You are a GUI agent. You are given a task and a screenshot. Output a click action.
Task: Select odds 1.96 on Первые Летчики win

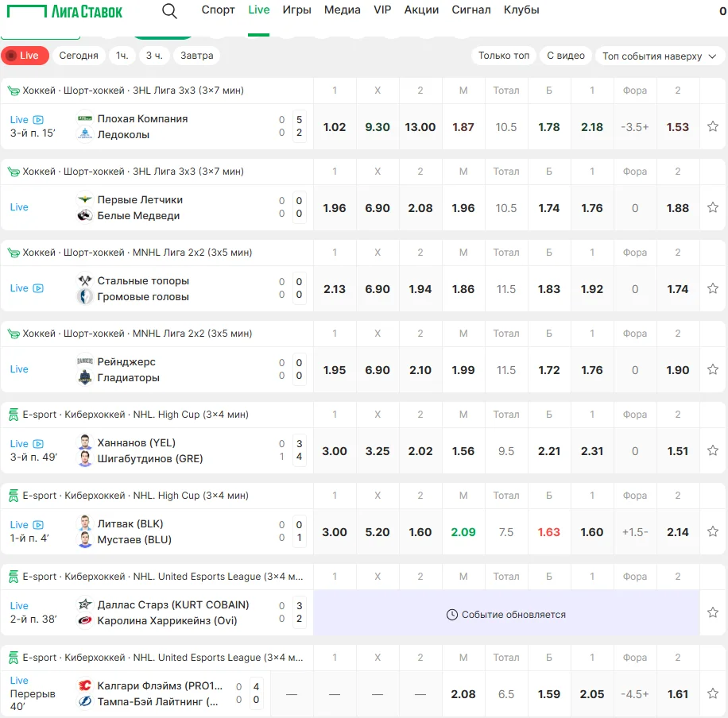pos(335,208)
